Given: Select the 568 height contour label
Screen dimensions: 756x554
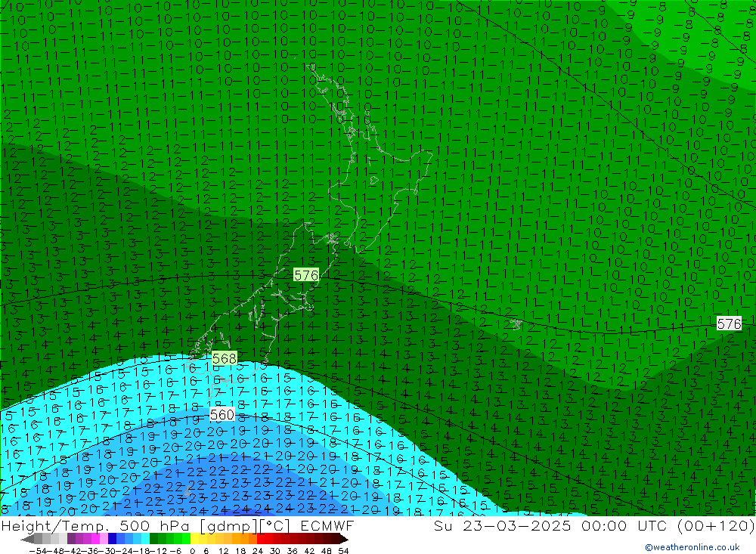Looking at the screenshot, I should click(x=225, y=358).
